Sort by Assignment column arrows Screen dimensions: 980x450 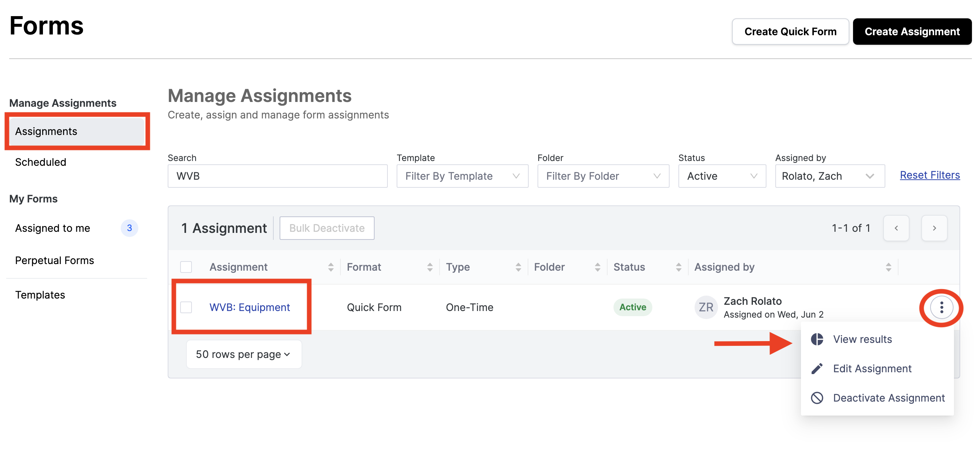pyautogui.click(x=331, y=267)
